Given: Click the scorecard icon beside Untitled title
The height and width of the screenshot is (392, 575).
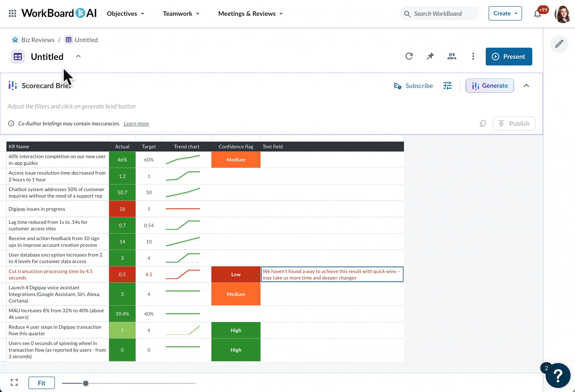Looking at the screenshot, I should click(x=18, y=57).
